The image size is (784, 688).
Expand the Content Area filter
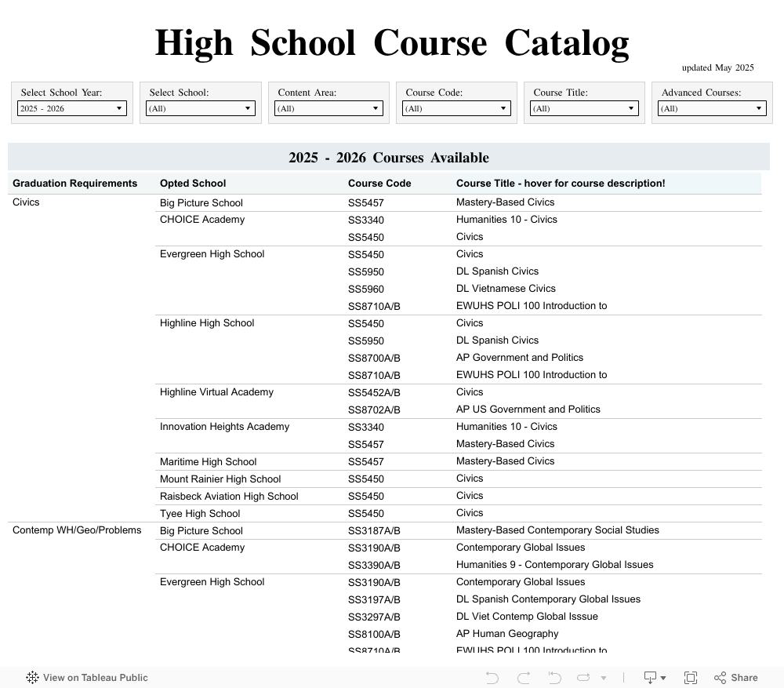point(328,108)
